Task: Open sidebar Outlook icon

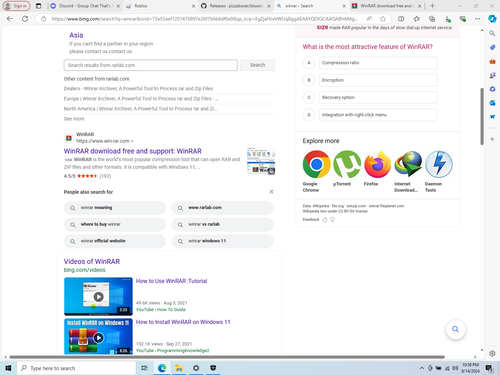Action: point(492,103)
